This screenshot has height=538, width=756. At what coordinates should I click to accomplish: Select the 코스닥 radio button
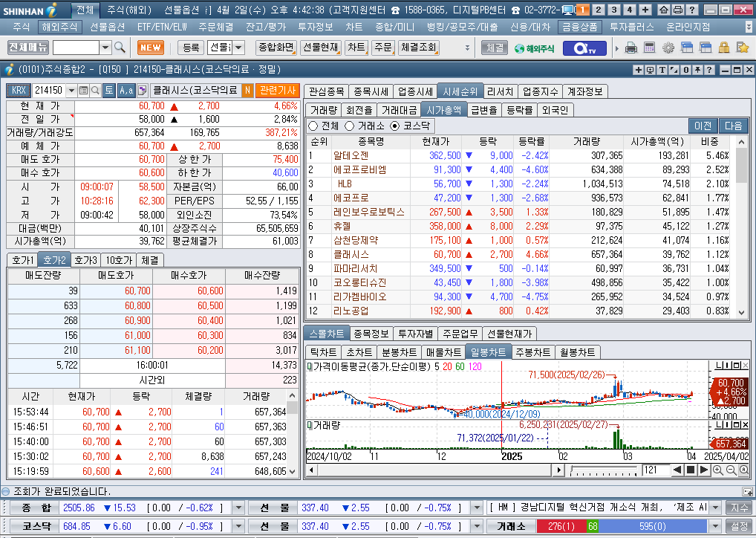tap(395, 126)
